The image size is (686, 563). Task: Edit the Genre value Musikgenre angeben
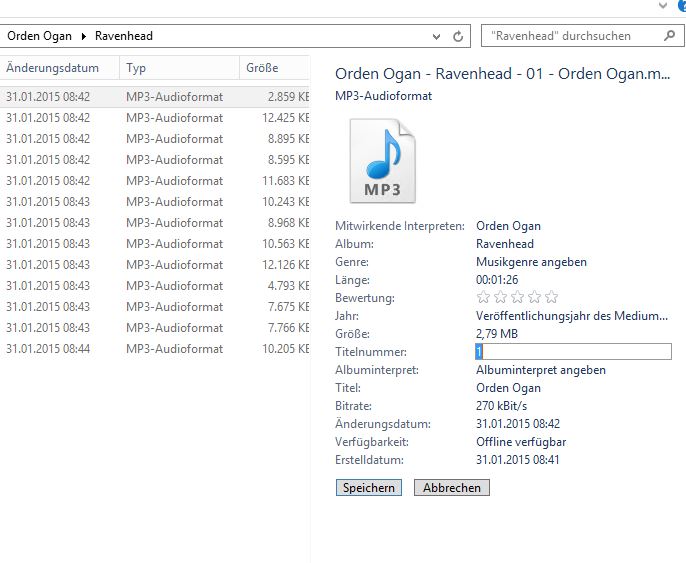click(x=531, y=262)
